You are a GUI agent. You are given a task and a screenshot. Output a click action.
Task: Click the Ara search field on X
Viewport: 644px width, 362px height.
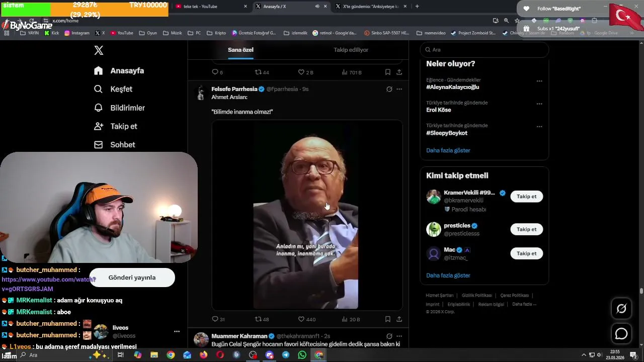tap(484, 50)
